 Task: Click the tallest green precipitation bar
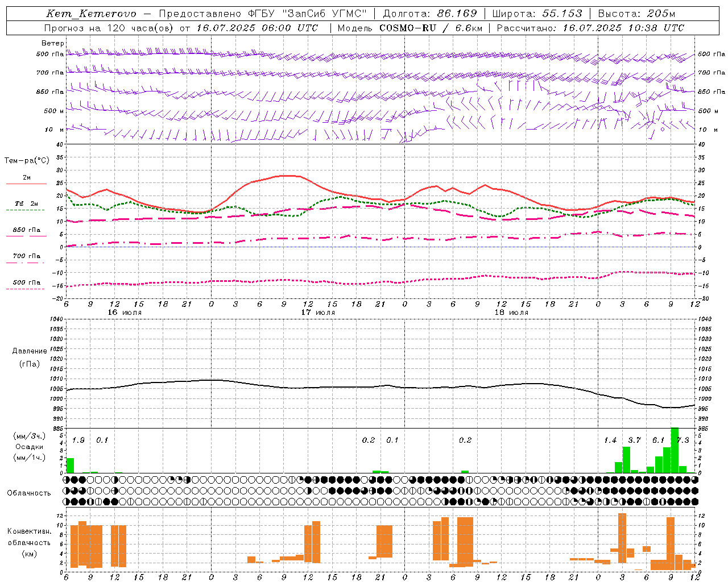pos(675,450)
